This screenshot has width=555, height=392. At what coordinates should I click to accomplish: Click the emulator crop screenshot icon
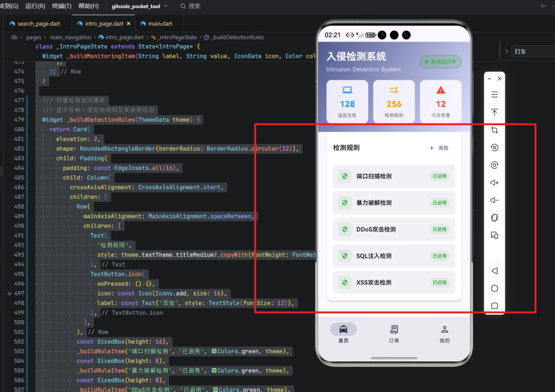pyautogui.click(x=494, y=130)
